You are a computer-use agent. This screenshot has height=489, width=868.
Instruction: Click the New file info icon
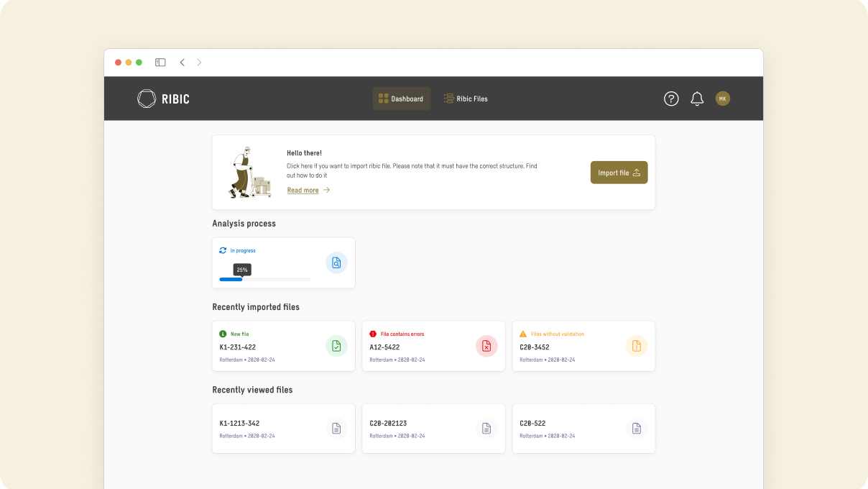(223, 334)
